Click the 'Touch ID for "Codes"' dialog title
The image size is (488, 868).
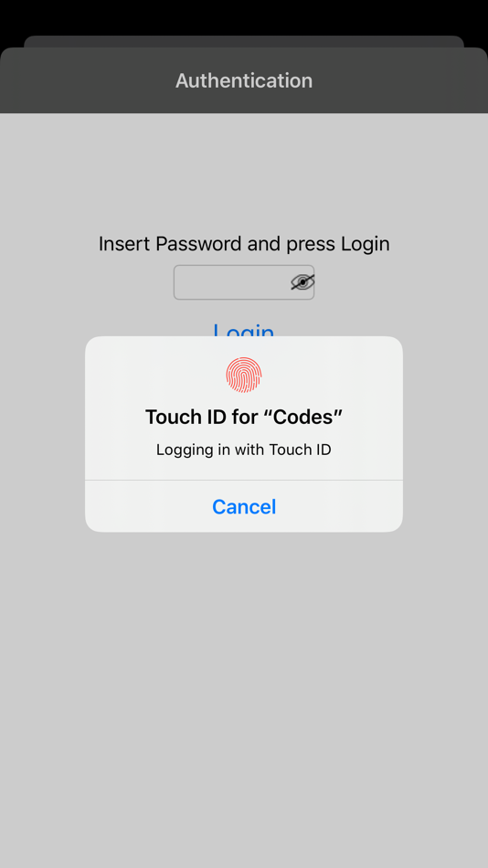click(x=244, y=417)
